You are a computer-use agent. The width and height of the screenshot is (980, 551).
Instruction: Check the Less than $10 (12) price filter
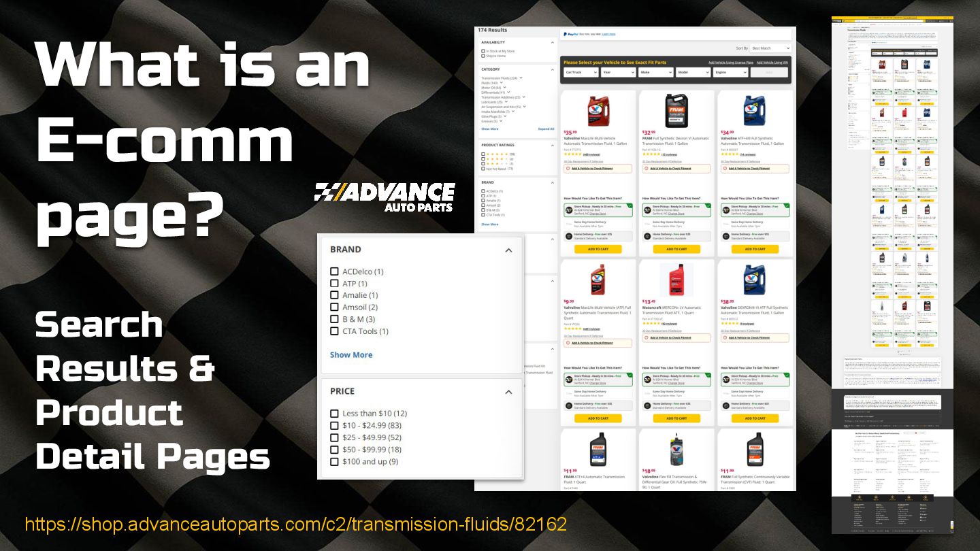334,414
